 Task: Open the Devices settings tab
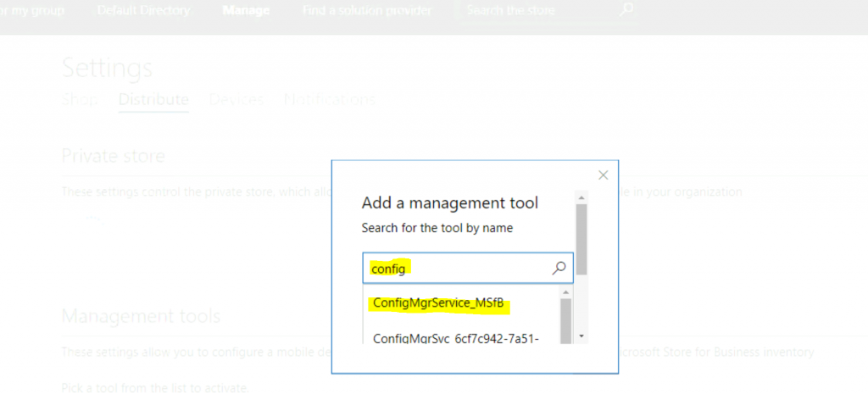click(236, 99)
